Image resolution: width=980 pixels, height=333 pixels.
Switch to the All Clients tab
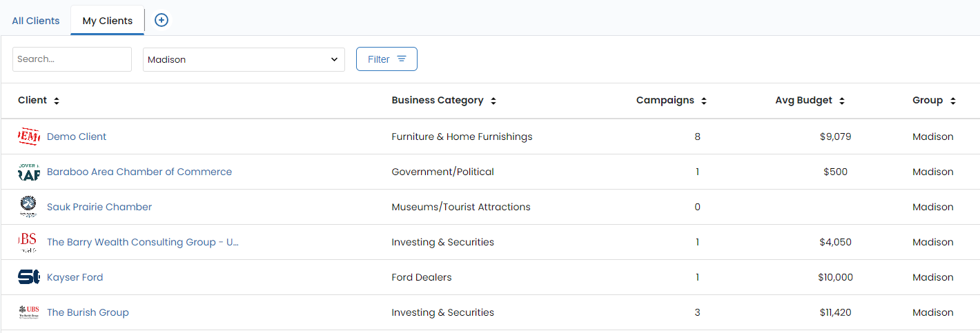36,21
